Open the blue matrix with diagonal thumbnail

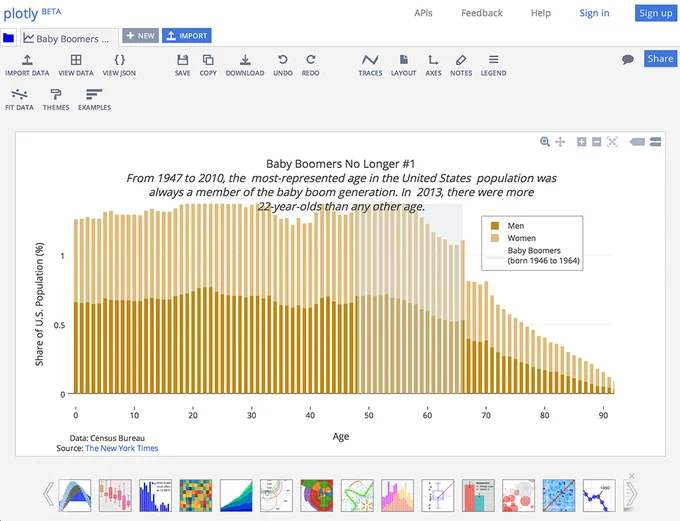click(559, 495)
